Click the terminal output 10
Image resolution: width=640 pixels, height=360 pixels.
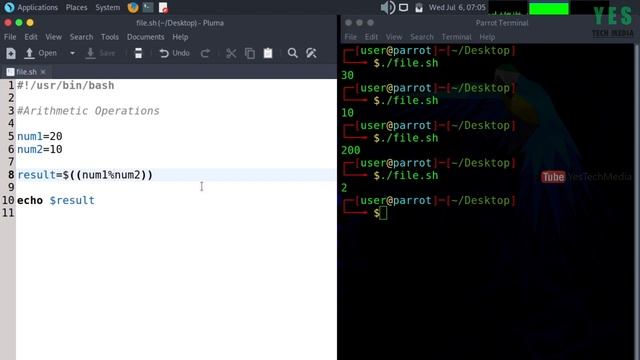(x=347, y=113)
